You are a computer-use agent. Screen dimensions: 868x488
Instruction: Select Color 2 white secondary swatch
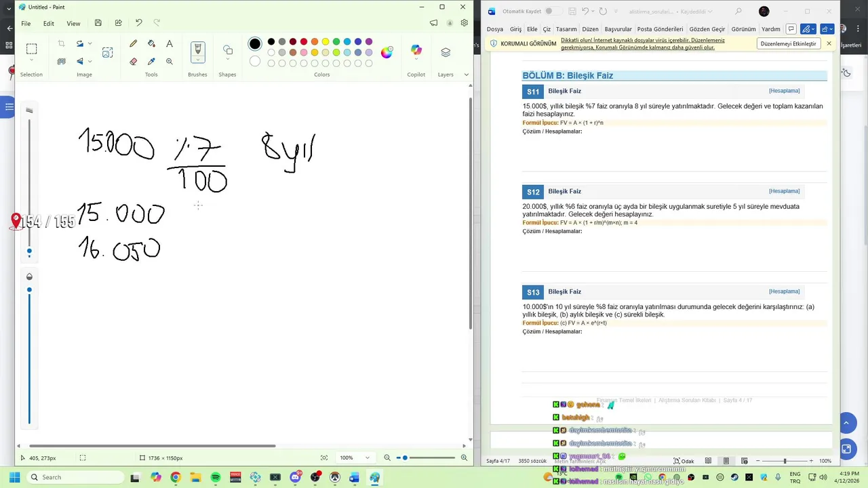coord(255,62)
